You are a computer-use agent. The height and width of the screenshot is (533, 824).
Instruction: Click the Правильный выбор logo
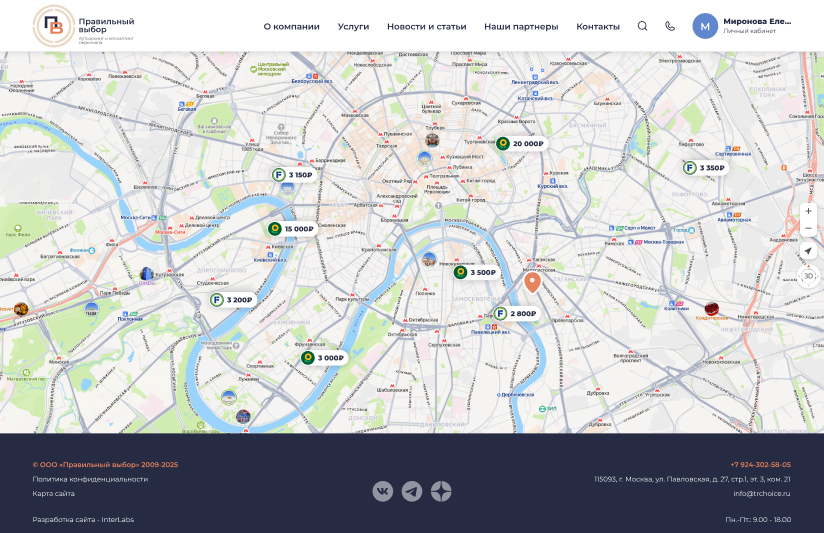[x=84, y=26]
